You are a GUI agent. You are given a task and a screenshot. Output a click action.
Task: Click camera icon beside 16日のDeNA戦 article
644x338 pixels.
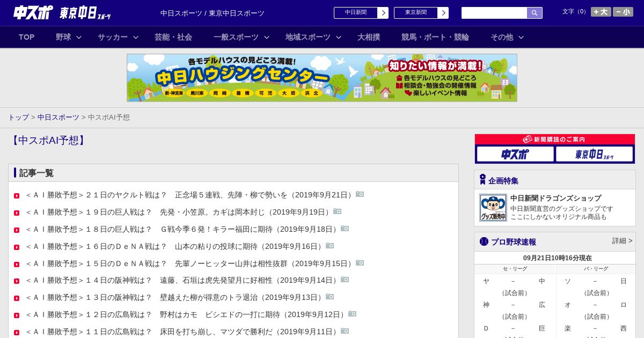330,246
